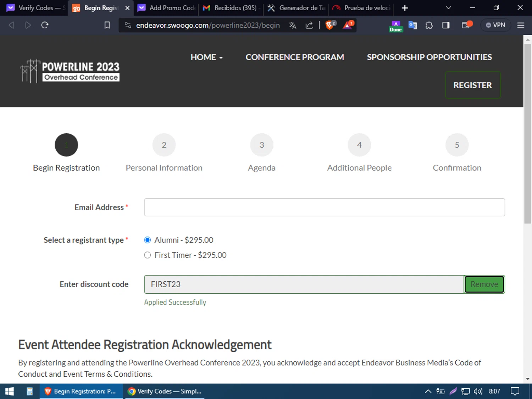Open the Brave wallet icon
The height and width of the screenshot is (399, 532).
click(466, 25)
